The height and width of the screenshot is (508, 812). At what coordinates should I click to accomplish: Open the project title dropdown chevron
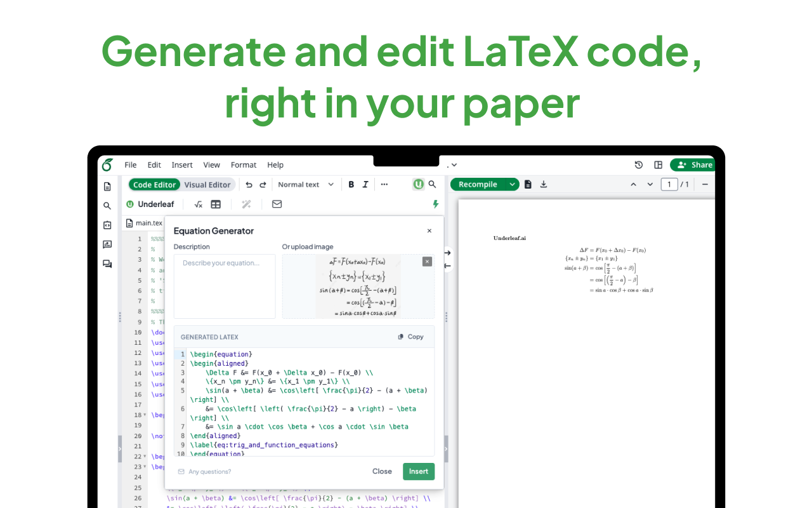454,165
